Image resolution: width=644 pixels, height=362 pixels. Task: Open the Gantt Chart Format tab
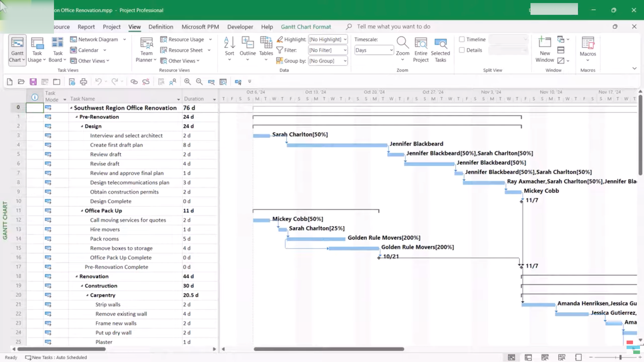[306, 27]
